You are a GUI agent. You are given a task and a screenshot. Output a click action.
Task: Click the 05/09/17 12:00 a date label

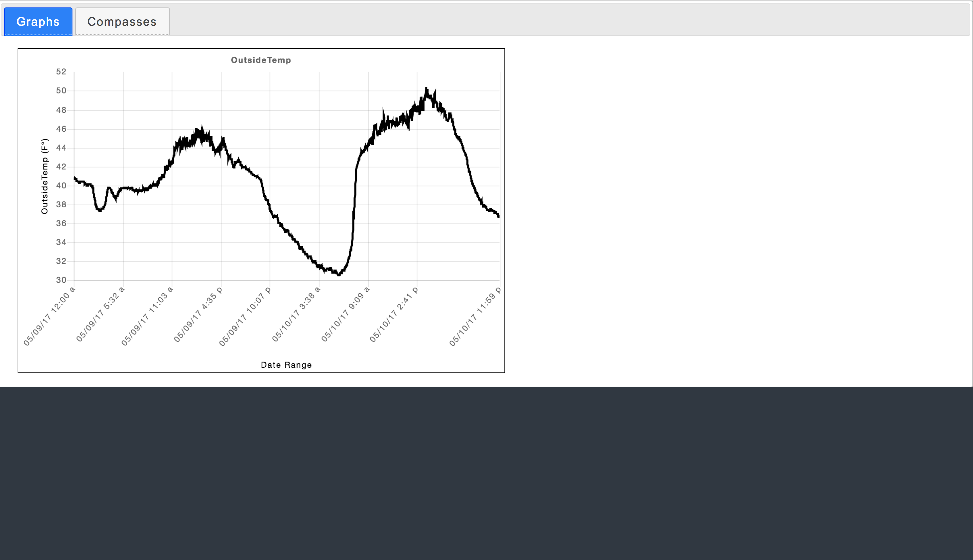pos(49,316)
